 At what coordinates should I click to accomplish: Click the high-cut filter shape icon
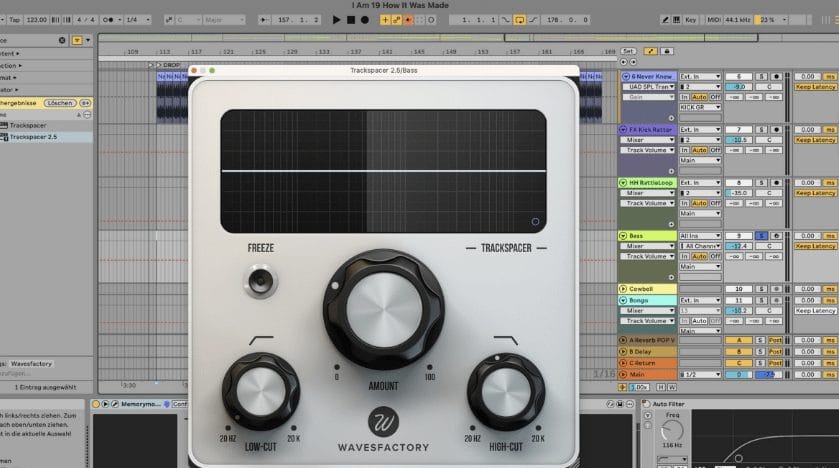506,340
